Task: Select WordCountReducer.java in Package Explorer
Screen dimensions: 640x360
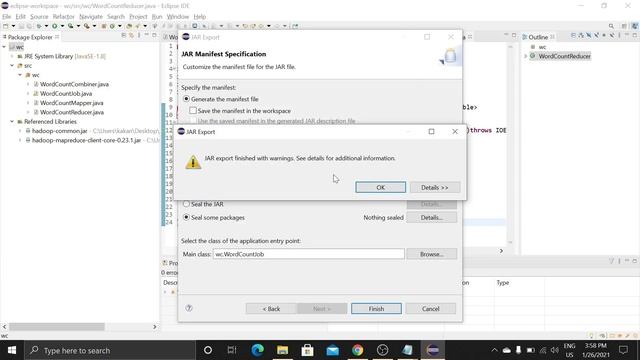Action: click(x=72, y=112)
